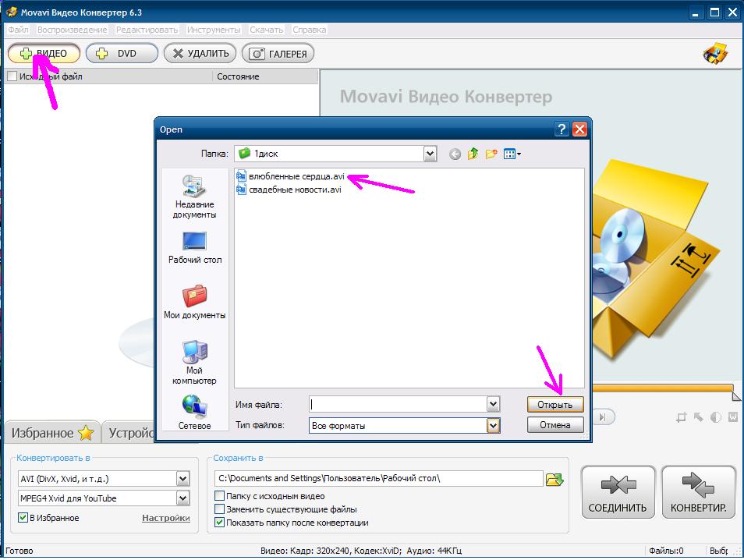Screen dimensions: 744x560
Task: Click the rotate arrow icon below preview
Action: pyautogui.click(x=699, y=417)
